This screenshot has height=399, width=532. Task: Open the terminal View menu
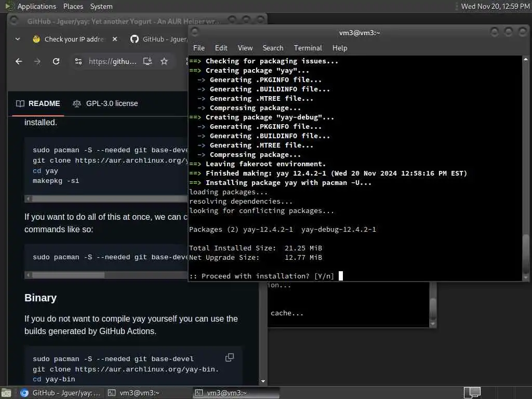[x=245, y=48]
